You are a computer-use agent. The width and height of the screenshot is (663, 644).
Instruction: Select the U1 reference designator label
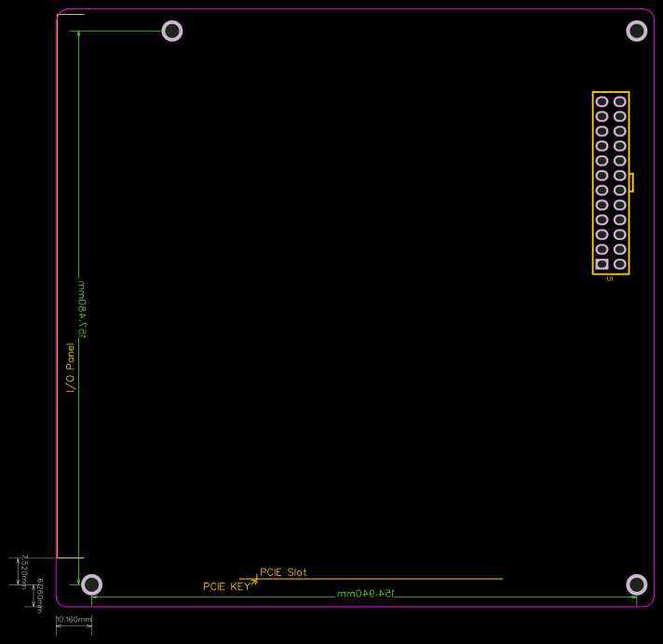(x=610, y=278)
